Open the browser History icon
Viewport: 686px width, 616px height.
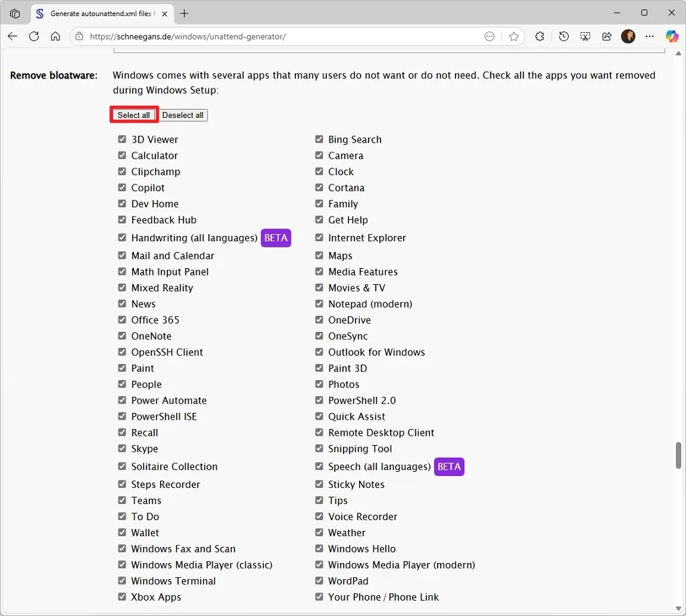(x=564, y=36)
